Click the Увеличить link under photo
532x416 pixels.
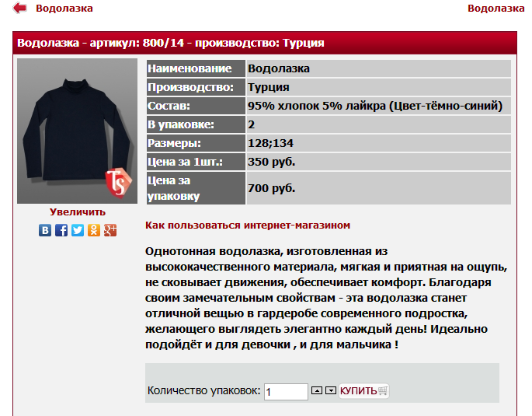78,212
